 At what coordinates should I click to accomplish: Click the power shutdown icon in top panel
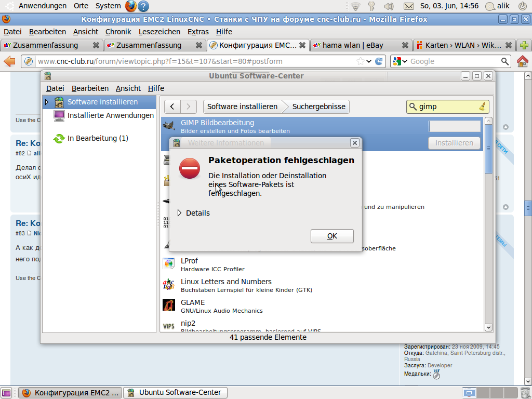pyautogui.click(x=523, y=6)
